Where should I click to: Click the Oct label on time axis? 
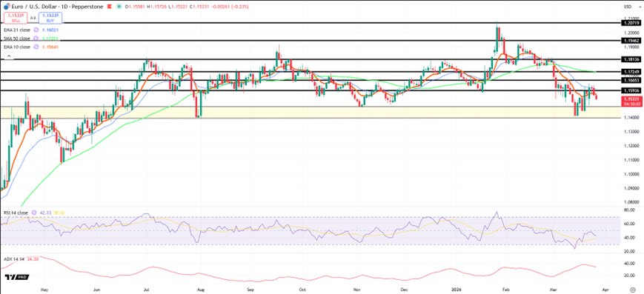click(x=302, y=290)
